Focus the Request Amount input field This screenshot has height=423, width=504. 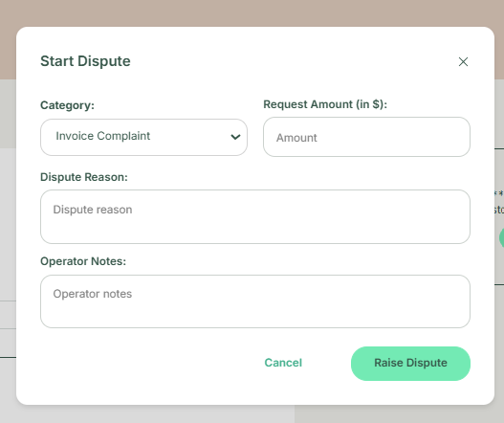pyautogui.click(x=366, y=137)
